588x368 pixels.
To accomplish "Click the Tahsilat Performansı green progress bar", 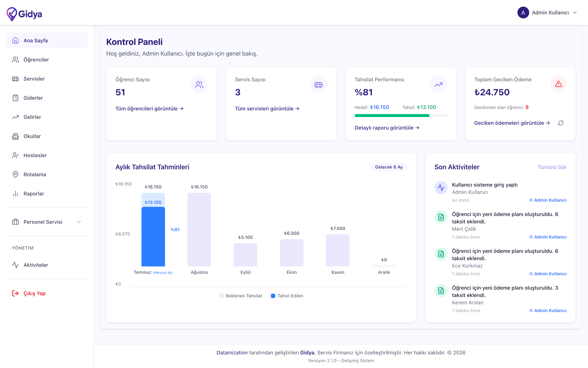I will pyautogui.click(x=392, y=116).
